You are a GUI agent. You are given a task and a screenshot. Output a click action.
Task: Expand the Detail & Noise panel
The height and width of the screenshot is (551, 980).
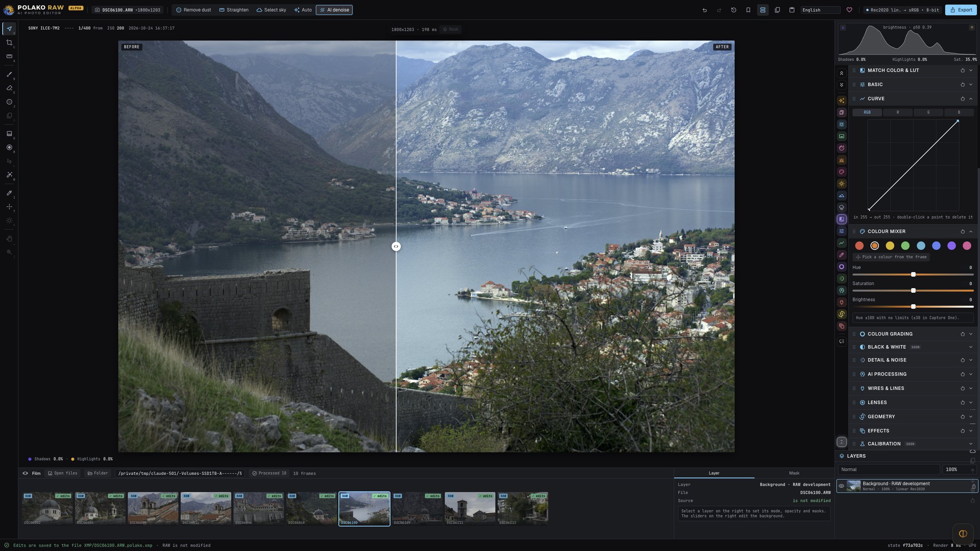[x=971, y=360]
